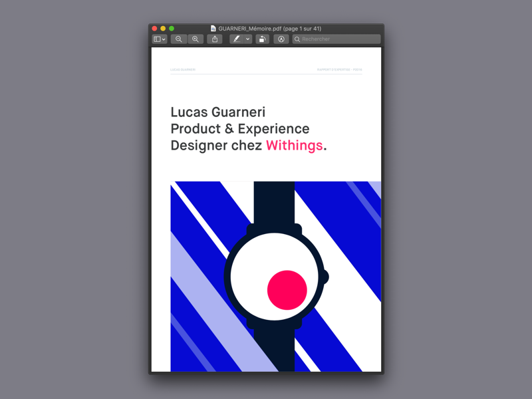Click the zoom in magnifier button

(196, 39)
